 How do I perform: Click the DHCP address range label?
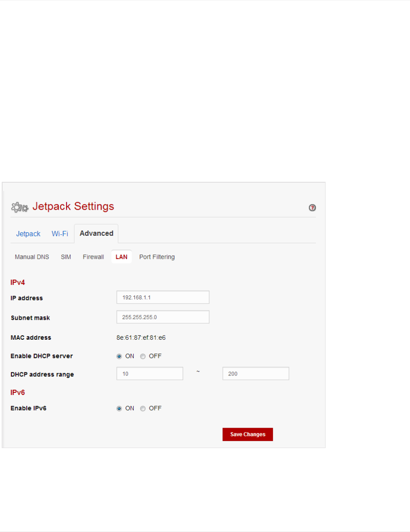(42, 375)
